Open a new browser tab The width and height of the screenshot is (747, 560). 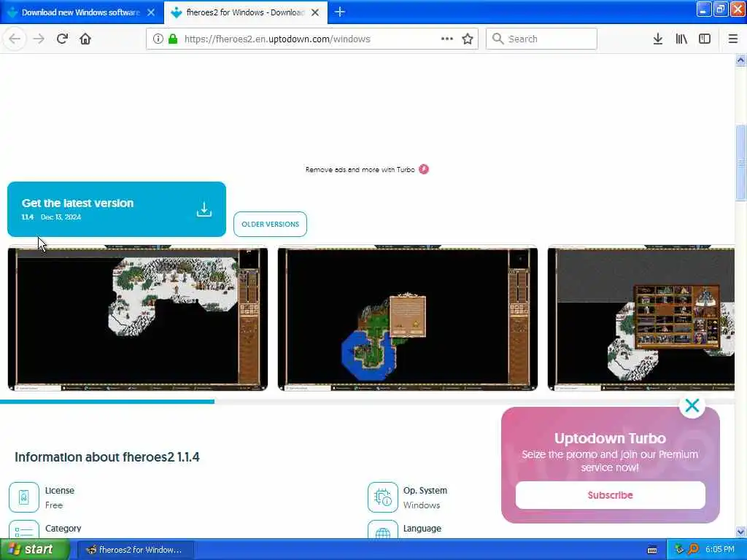click(340, 12)
